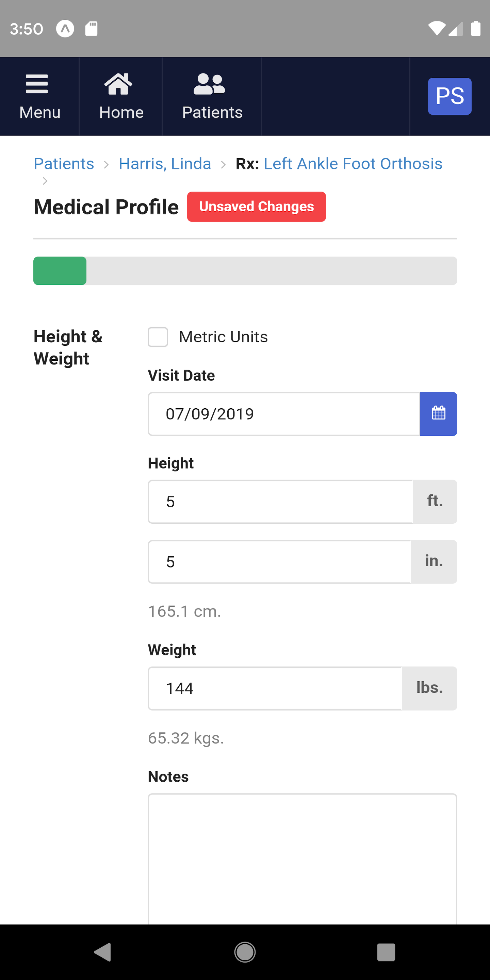This screenshot has width=490, height=980.
Task: Tap the Android home circle icon
Action: [x=245, y=952]
